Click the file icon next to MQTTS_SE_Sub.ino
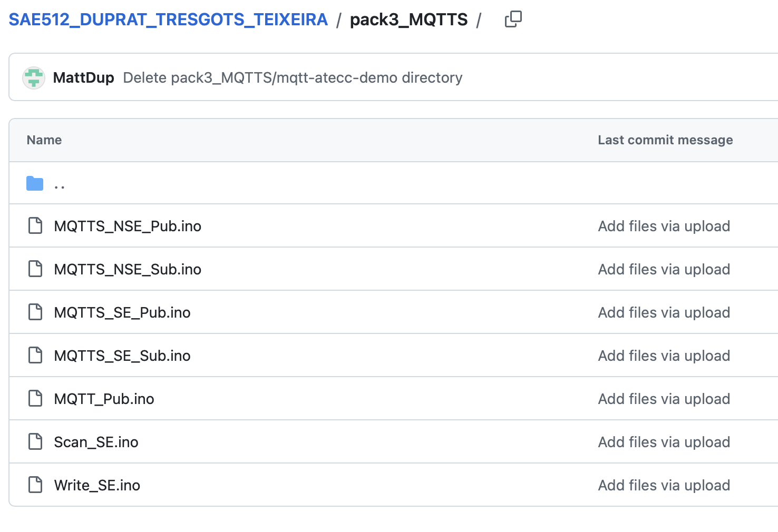 point(35,355)
